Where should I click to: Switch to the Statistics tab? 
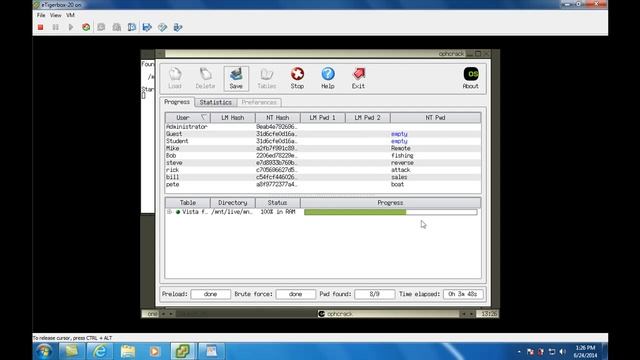click(x=216, y=102)
